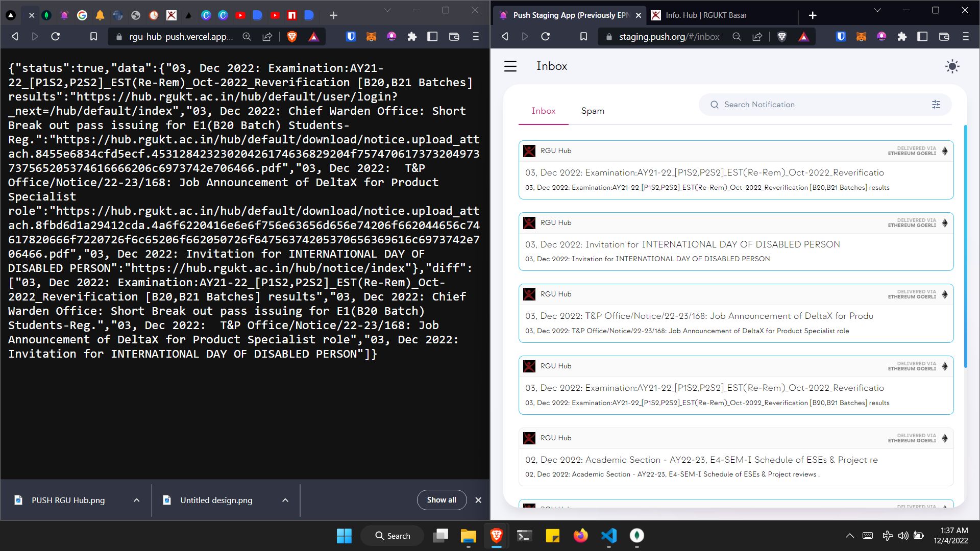Go back in staging.push.org window
The image size is (980, 551).
click(x=504, y=36)
